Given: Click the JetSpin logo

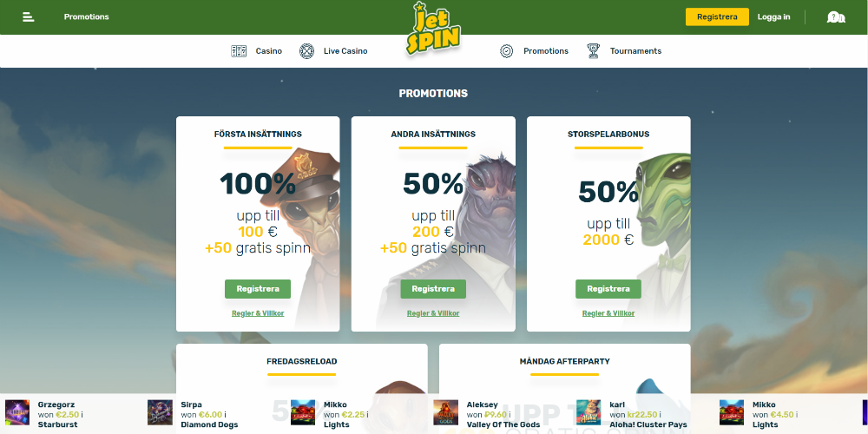Looking at the screenshot, I should (x=433, y=29).
